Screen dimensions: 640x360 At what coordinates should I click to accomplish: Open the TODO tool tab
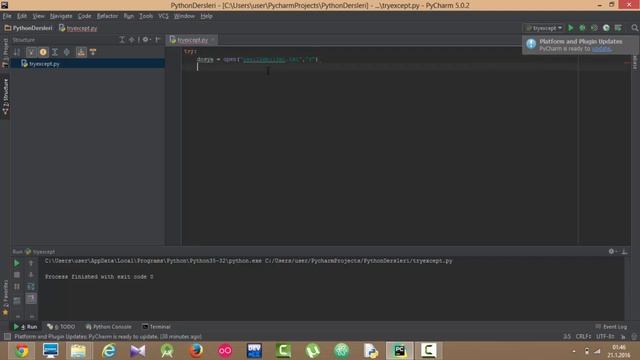[x=61, y=327]
